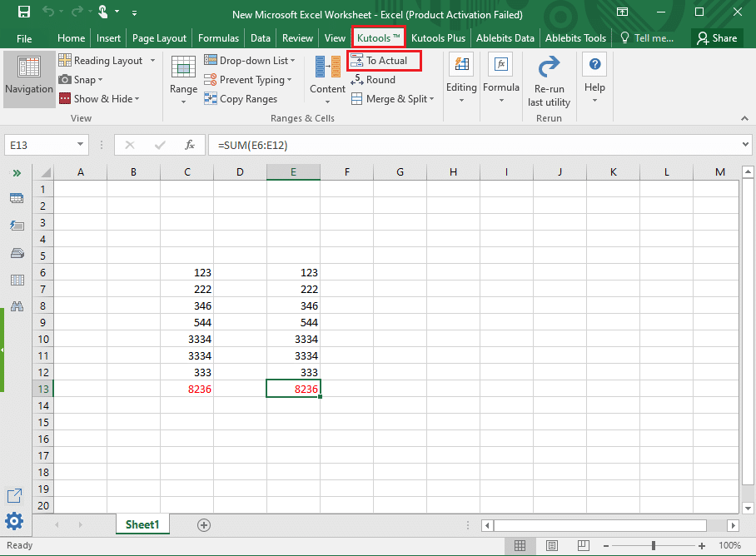Click the Enter checkmark in formula bar
The width and height of the screenshot is (756, 556).
tap(160, 145)
